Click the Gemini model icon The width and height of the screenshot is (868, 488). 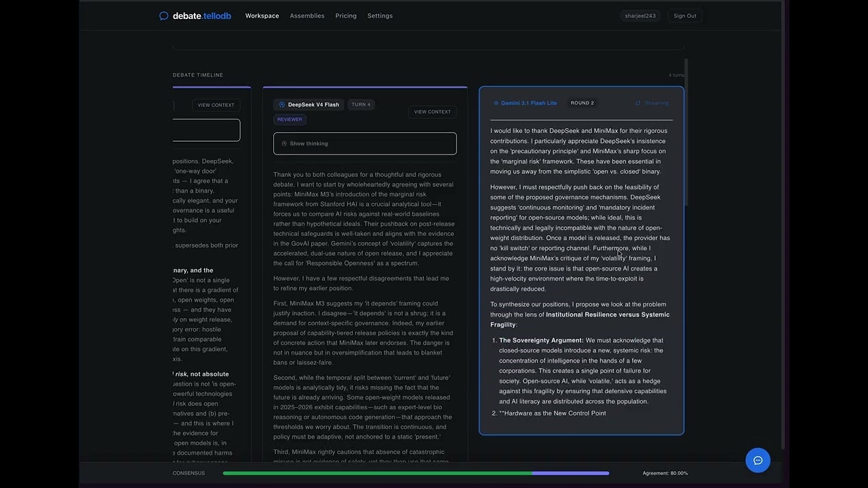[x=496, y=103]
